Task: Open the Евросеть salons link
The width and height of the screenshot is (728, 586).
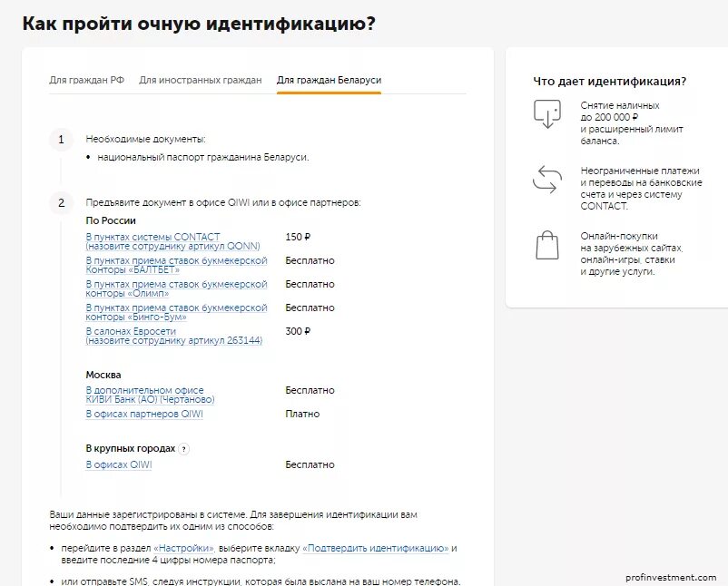Action: [x=174, y=336]
